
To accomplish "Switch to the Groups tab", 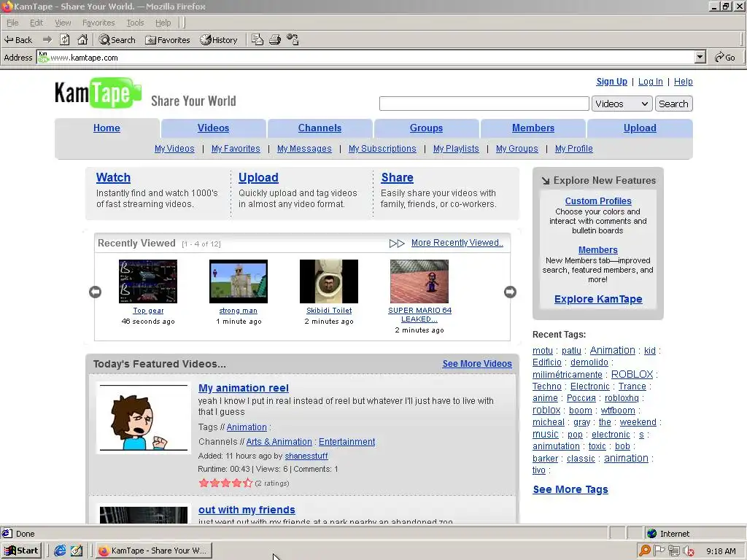I will (426, 128).
